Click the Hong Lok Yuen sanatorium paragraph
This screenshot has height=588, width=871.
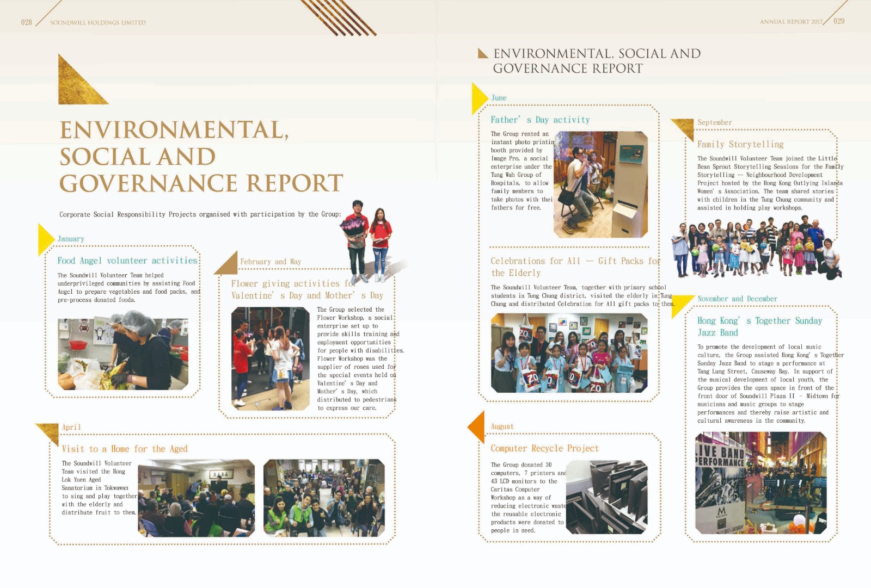click(x=99, y=488)
